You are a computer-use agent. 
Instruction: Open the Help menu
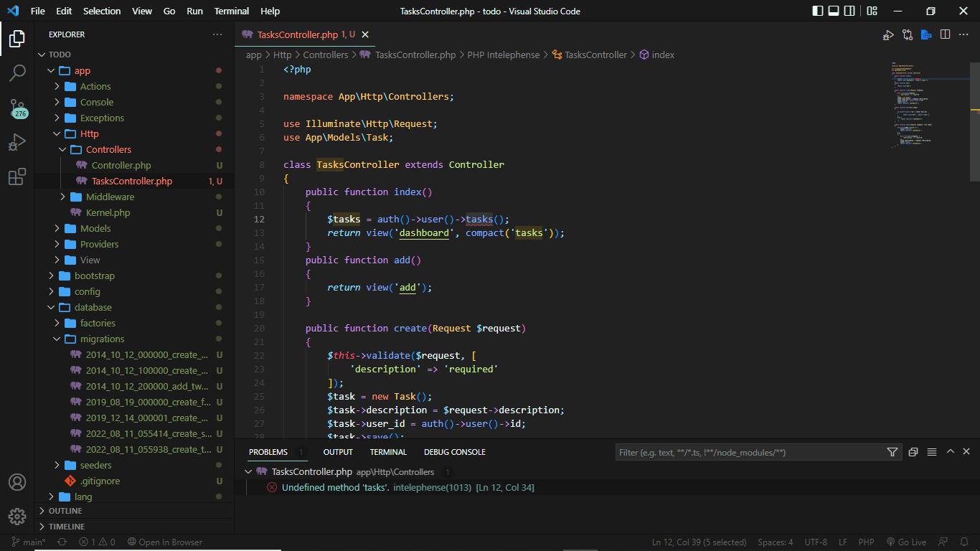pyautogui.click(x=270, y=11)
